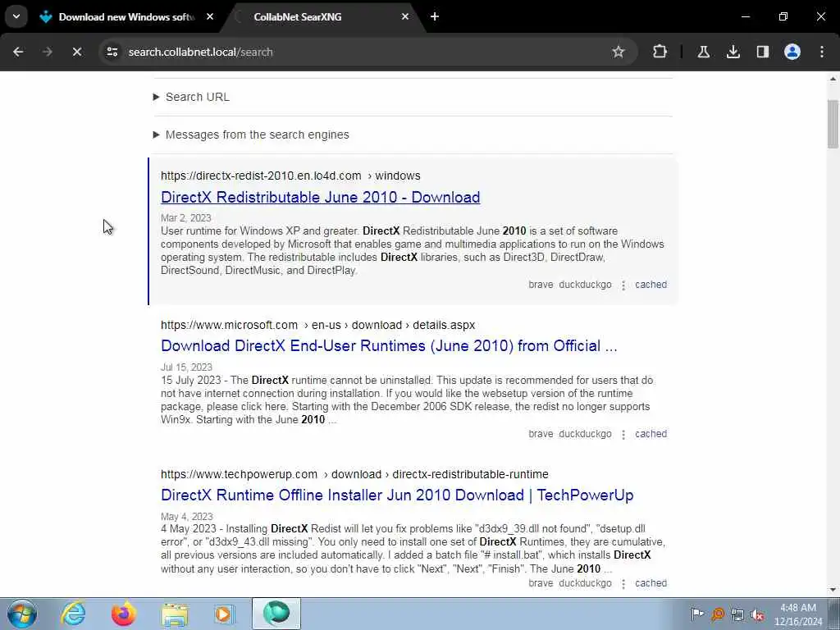840x630 pixels.
Task: Go forward to the next page
Action: pyautogui.click(x=47, y=52)
